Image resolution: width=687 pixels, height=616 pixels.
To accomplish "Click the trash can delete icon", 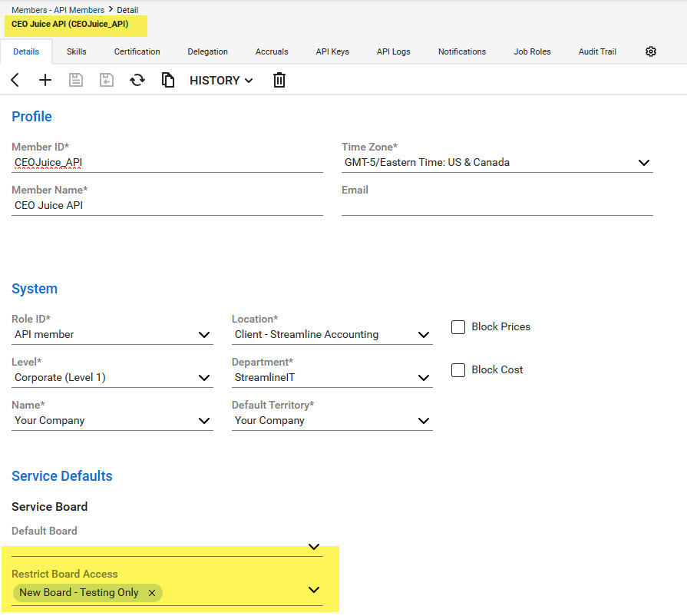I will click(279, 80).
